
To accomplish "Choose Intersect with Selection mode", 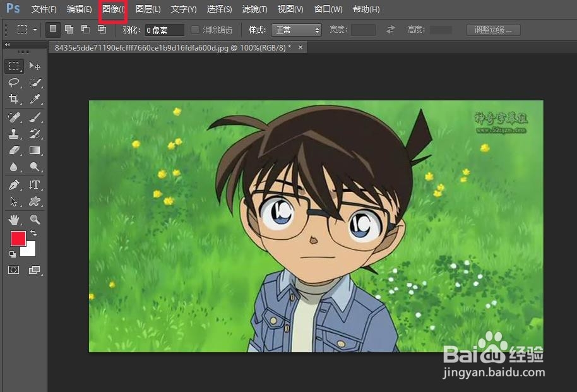I will 102,30.
